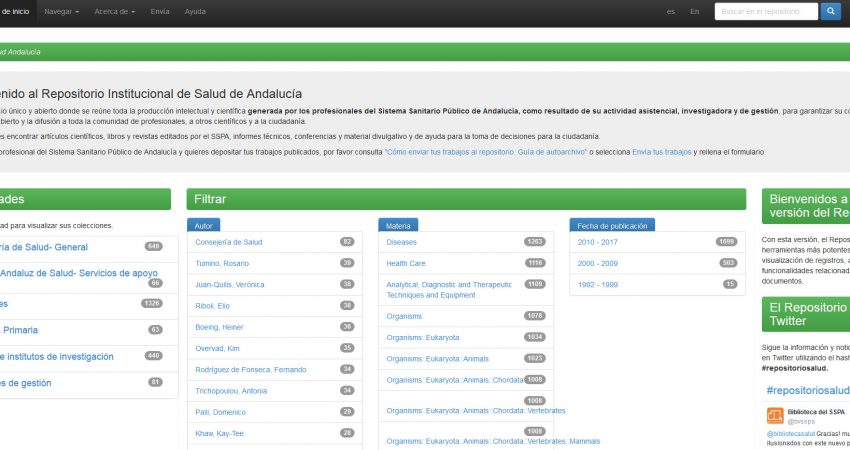Open the Ayuda menu item
850x450 pixels.
pos(195,11)
